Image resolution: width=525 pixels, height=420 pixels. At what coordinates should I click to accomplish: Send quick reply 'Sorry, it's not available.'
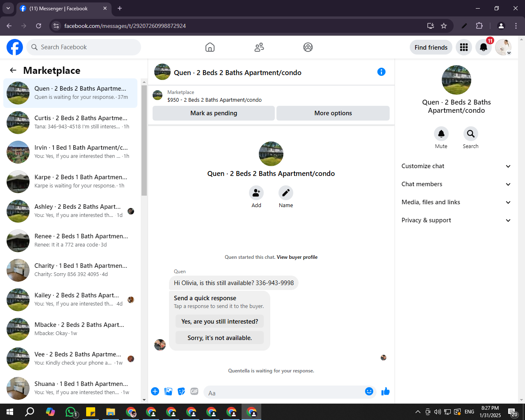point(220,338)
